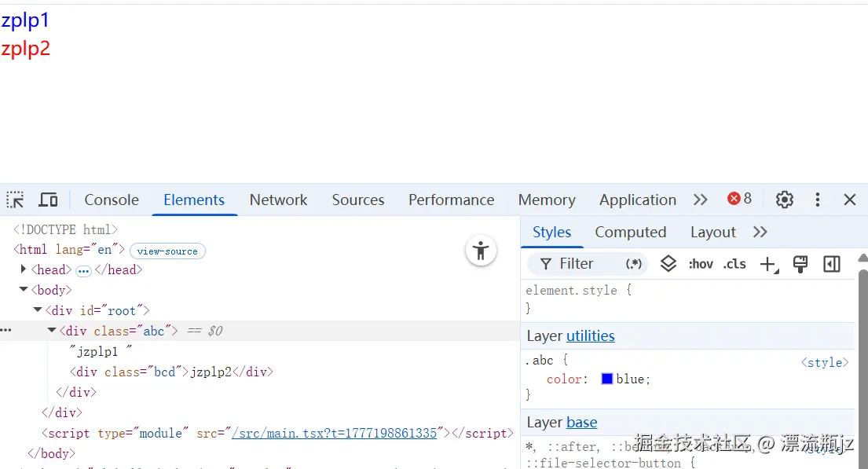The height and width of the screenshot is (469, 868).
Task: Toggle the device toolbar icon
Action: pos(48,200)
